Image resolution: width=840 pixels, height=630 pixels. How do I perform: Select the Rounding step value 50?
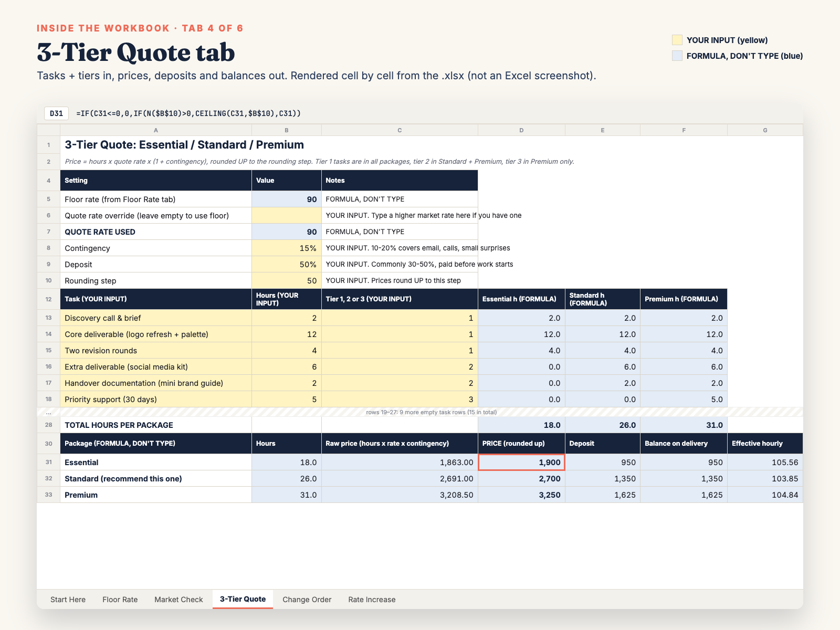[287, 280]
